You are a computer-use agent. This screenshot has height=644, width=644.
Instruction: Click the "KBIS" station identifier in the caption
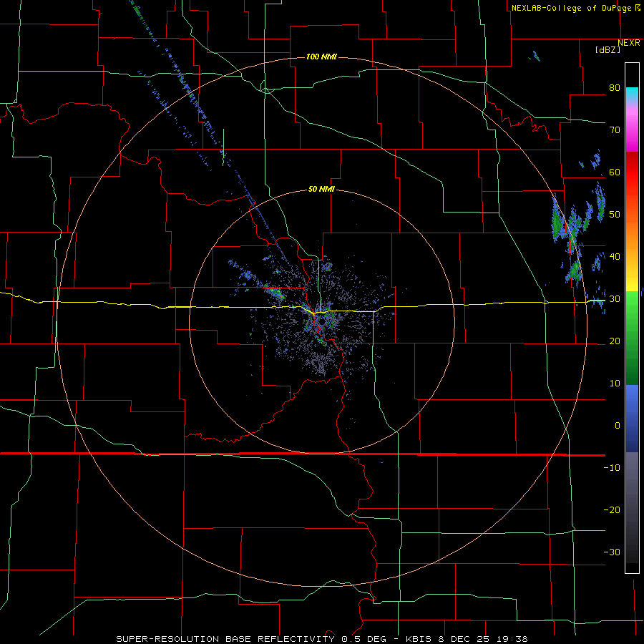417,639
